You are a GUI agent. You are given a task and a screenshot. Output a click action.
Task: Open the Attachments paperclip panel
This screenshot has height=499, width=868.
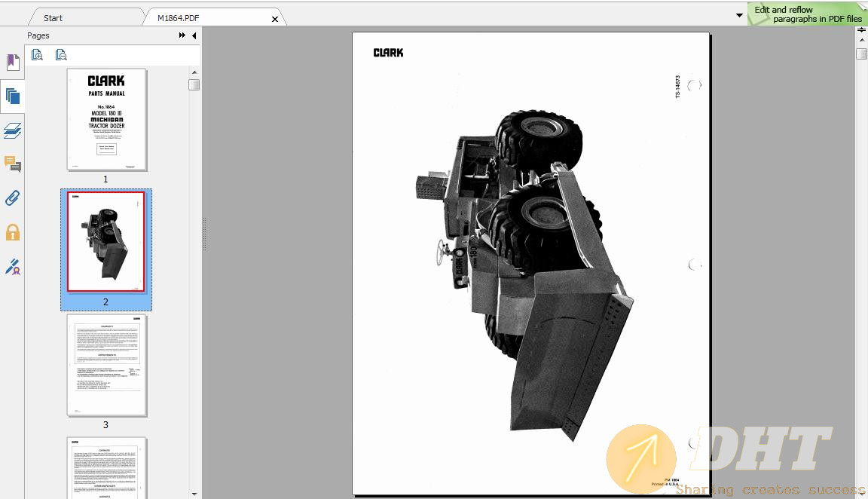point(13,197)
